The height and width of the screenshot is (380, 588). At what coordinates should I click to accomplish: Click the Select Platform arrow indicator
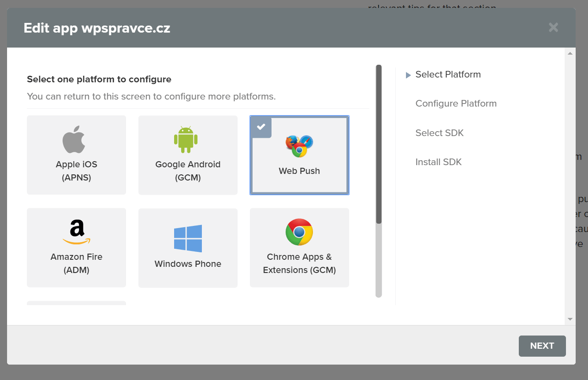click(x=408, y=75)
